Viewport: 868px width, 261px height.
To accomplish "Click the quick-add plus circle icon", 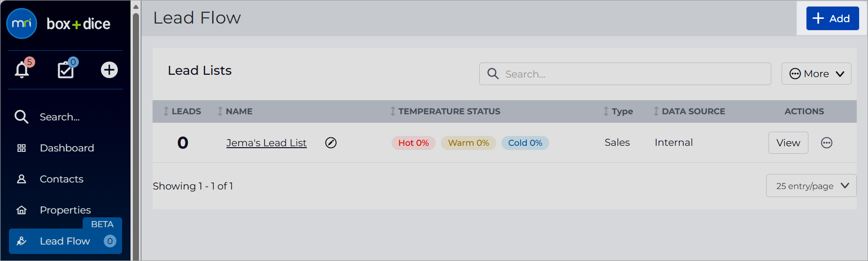I will pos(109,70).
